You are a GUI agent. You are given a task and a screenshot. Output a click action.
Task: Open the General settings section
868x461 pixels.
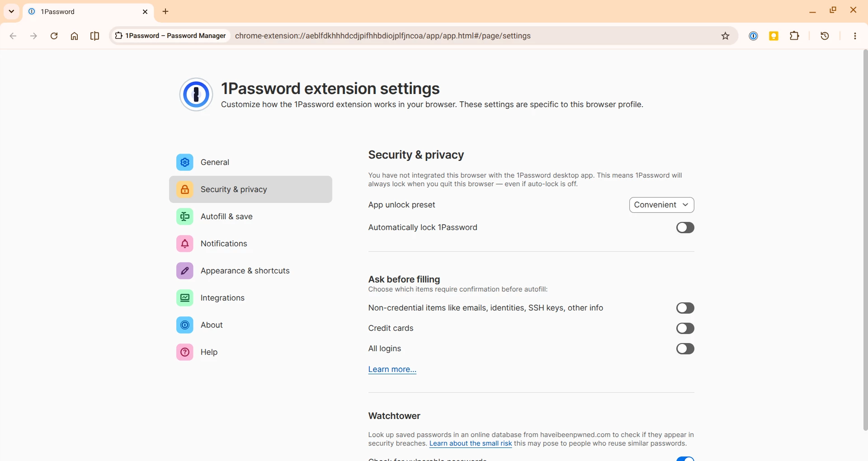(250, 162)
